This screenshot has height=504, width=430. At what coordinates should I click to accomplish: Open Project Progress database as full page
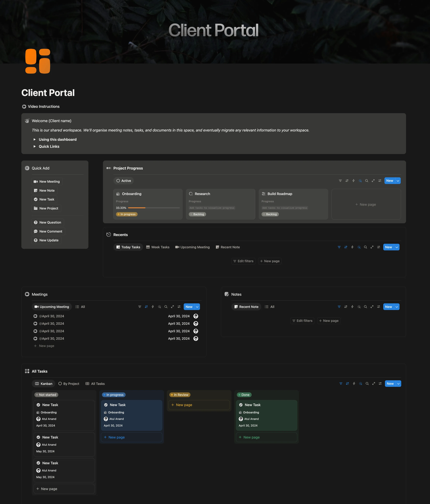point(373,181)
